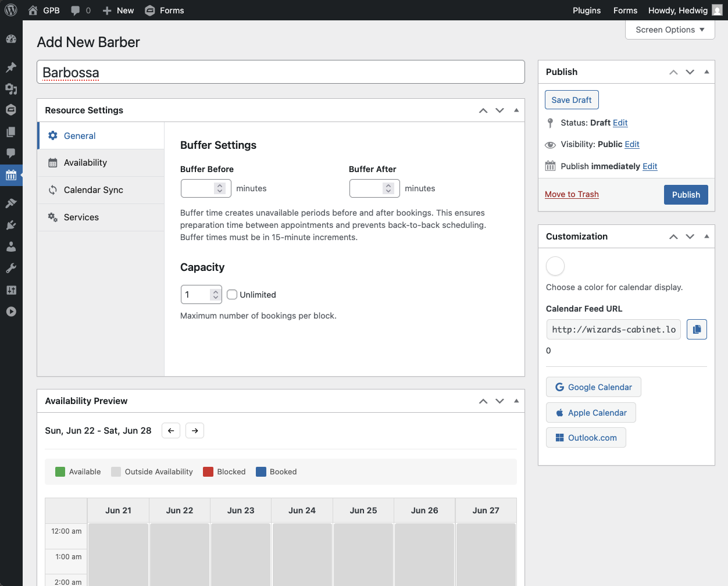The width and height of the screenshot is (728, 586).
Task: Switch to the Availability tab
Action: click(101, 163)
